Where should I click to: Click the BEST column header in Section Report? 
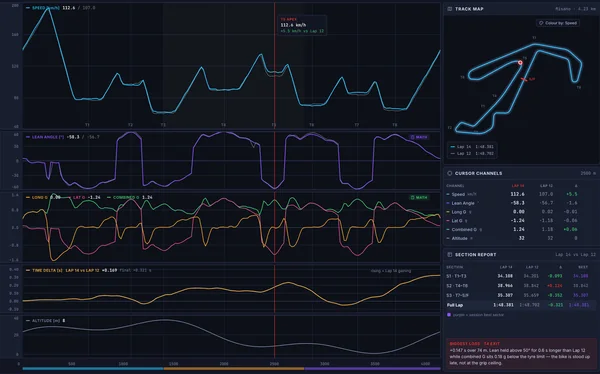click(x=583, y=267)
